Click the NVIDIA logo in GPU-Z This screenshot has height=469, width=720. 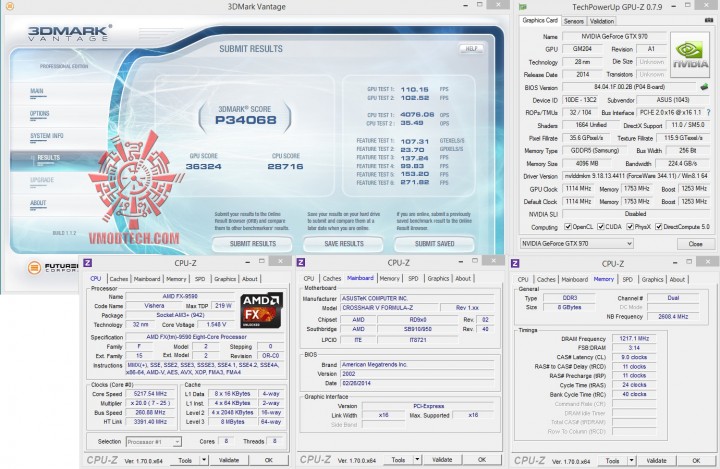coord(690,55)
